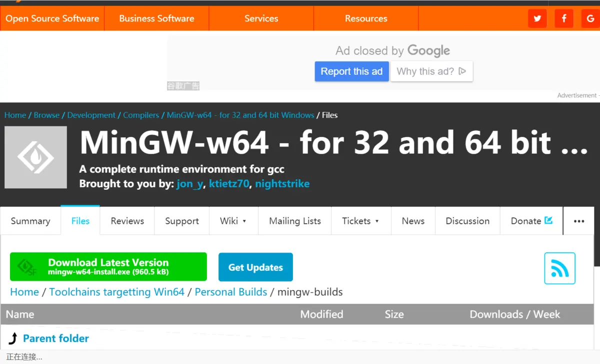
Task: Click the Parent folder link
Action: (x=56, y=339)
